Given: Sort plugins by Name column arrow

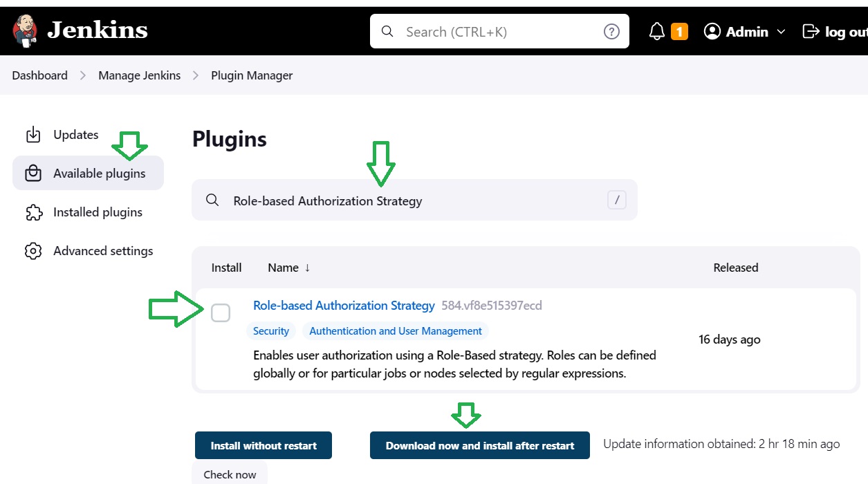Looking at the screenshot, I should pyautogui.click(x=307, y=268).
